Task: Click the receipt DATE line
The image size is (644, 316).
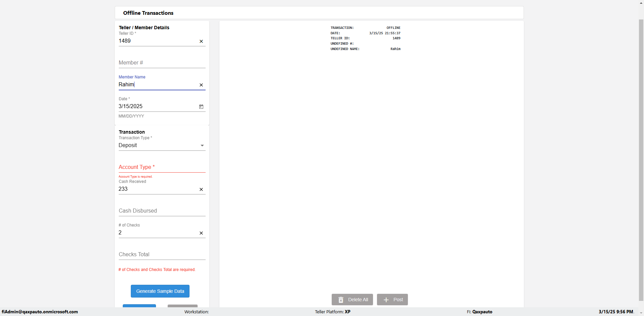Action: point(366,33)
